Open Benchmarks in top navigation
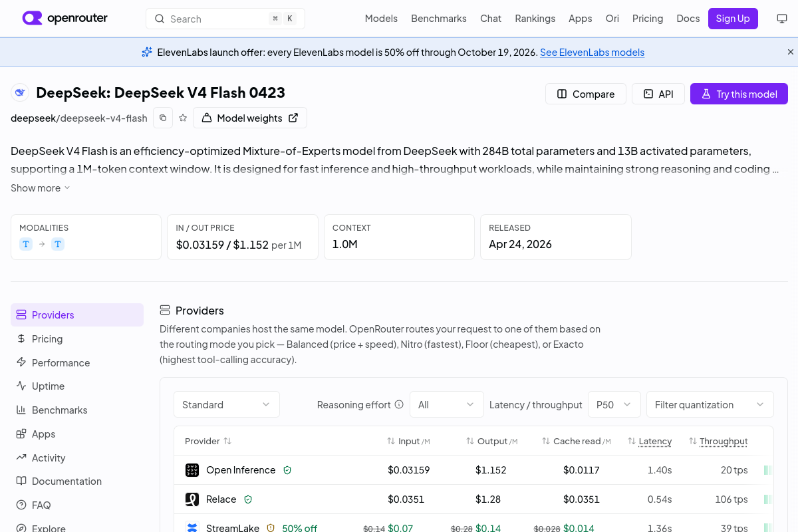 [439, 19]
